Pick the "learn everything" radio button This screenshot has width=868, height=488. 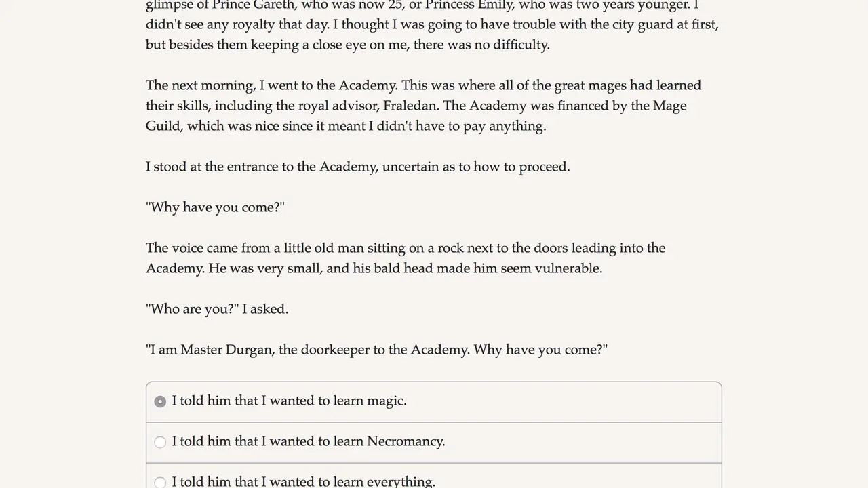tap(160, 483)
